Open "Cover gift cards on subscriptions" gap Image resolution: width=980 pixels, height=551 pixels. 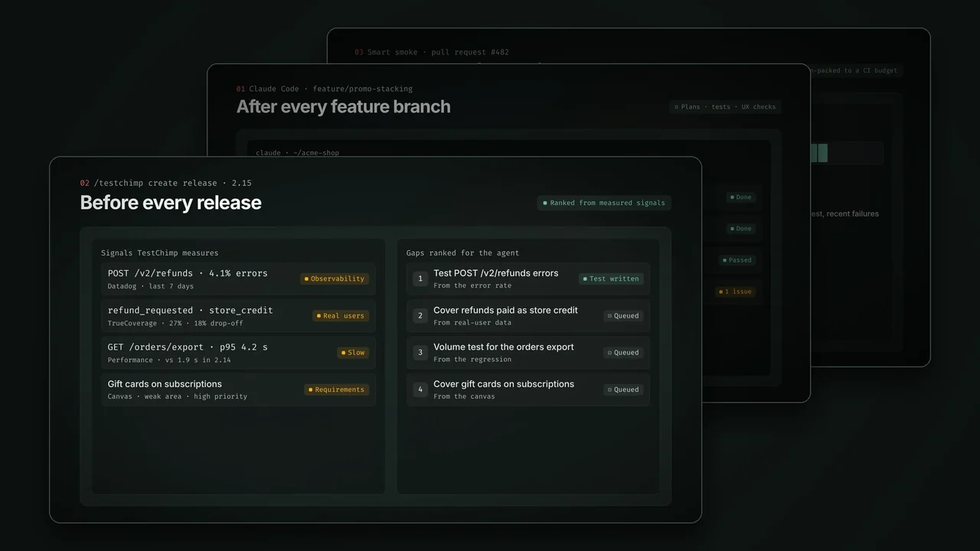[528, 390]
